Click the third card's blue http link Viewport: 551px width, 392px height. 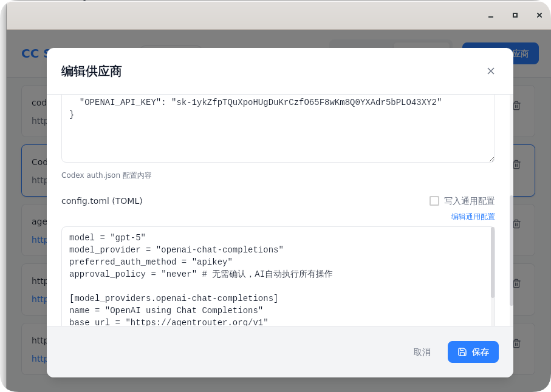point(39,240)
